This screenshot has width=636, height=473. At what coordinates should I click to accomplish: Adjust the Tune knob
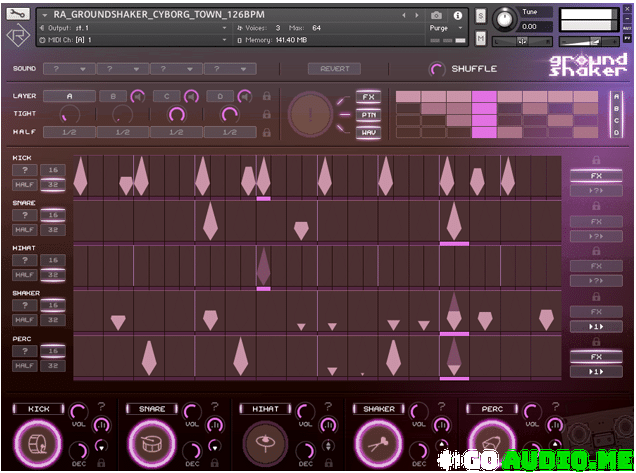tap(506, 17)
